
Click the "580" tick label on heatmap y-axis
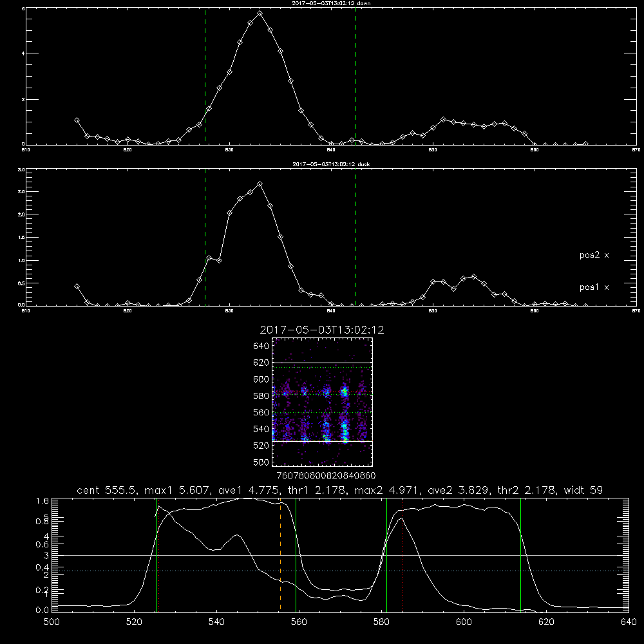click(x=261, y=396)
